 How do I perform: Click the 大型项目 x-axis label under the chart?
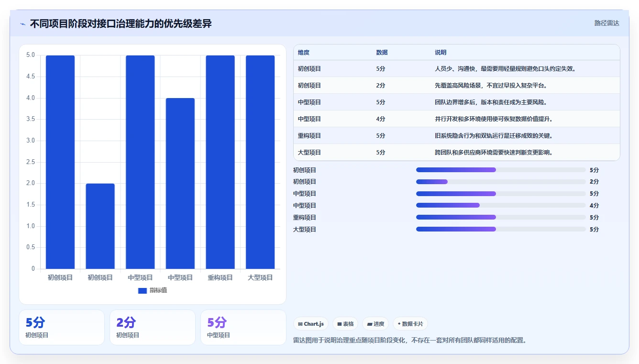tap(260, 278)
